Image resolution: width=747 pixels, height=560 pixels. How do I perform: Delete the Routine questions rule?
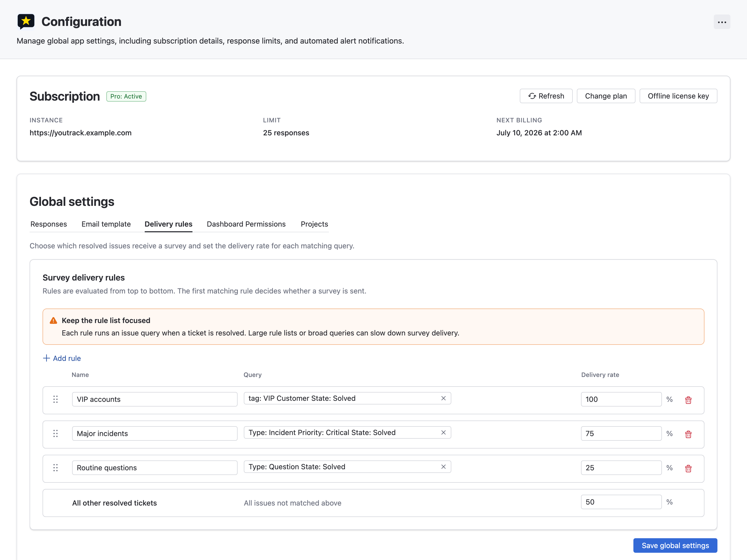coord(688,468)
